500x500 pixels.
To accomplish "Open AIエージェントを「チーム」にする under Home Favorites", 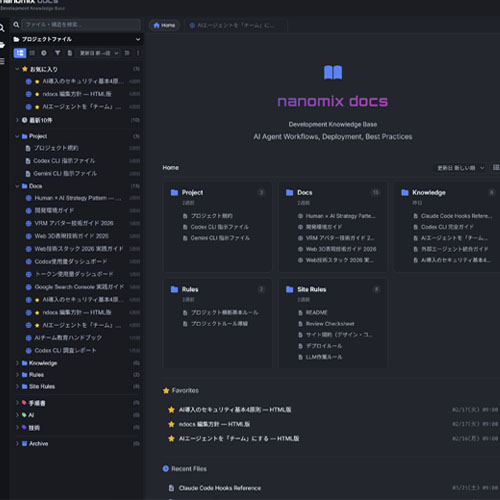I will [239, 439].
